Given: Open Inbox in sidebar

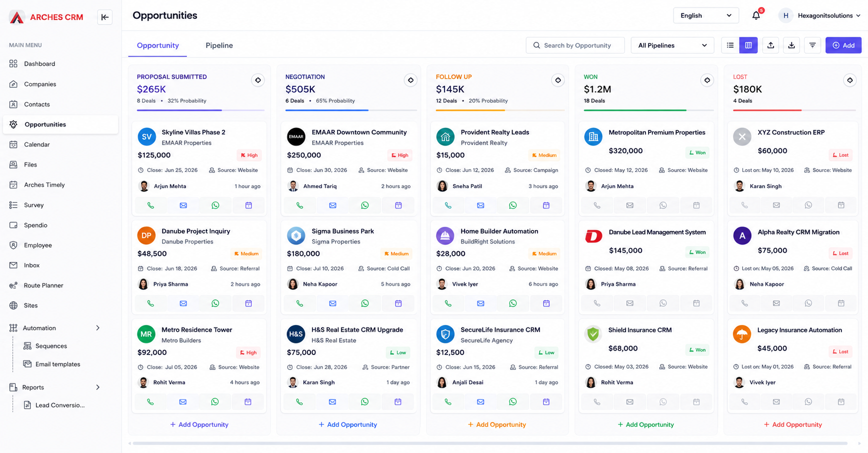Looking at the screenshot, I should point(60,265).
